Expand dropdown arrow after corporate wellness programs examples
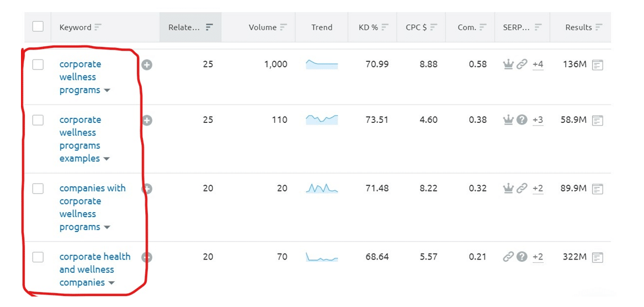This screenshot has width=644, height=307. point(107,159)
